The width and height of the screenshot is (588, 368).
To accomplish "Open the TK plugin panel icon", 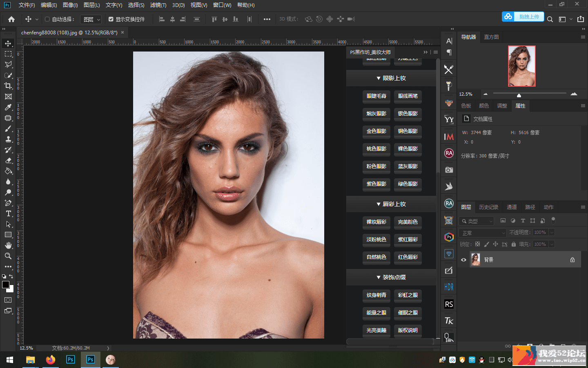I will 449,321.
